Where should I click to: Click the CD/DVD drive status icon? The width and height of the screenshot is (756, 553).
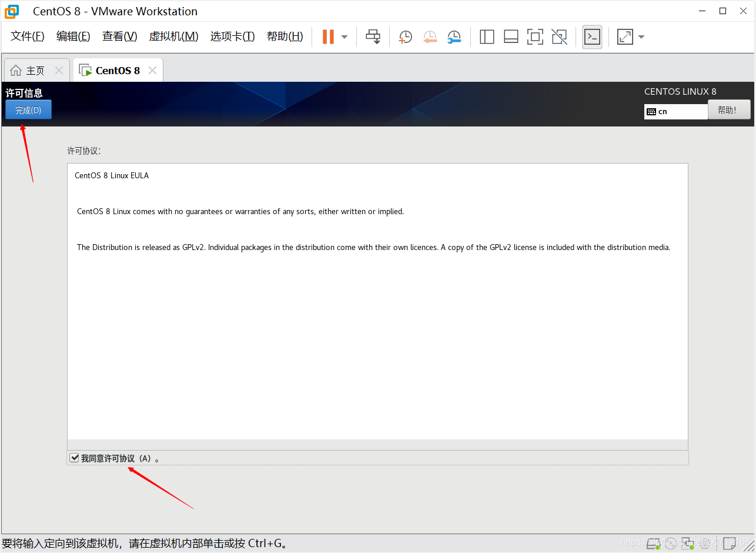click(x=671, y=544)
